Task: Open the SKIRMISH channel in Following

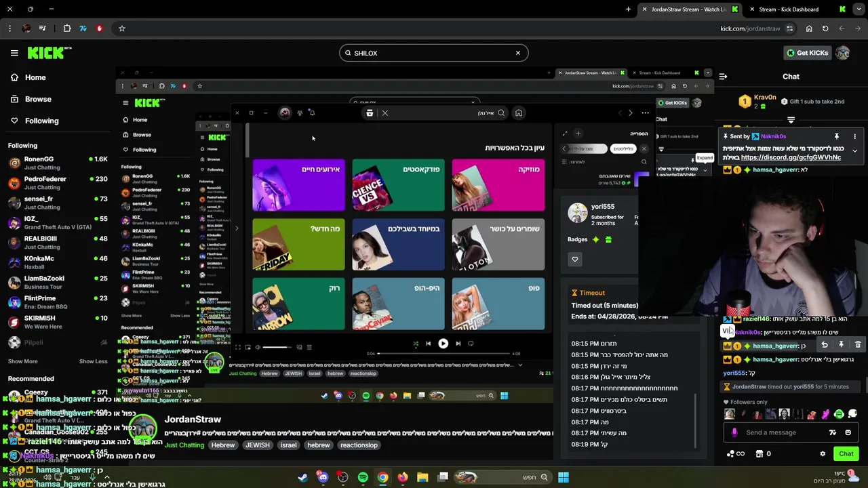Action: click(x=58, y=322)
